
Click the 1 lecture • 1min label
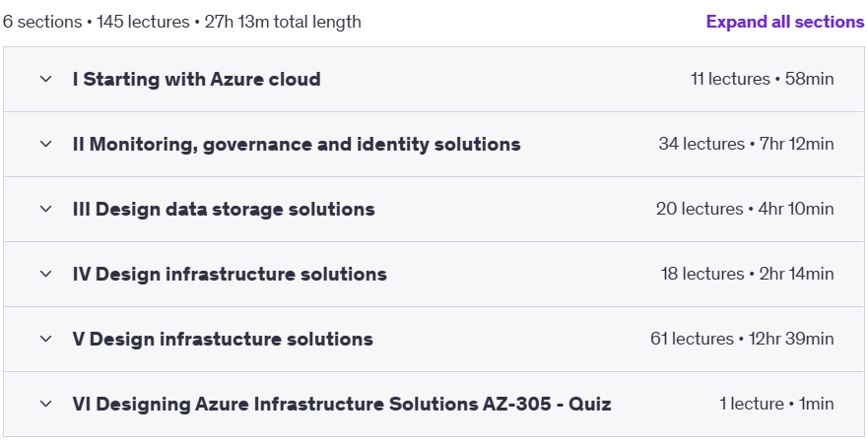pos(776,404)
